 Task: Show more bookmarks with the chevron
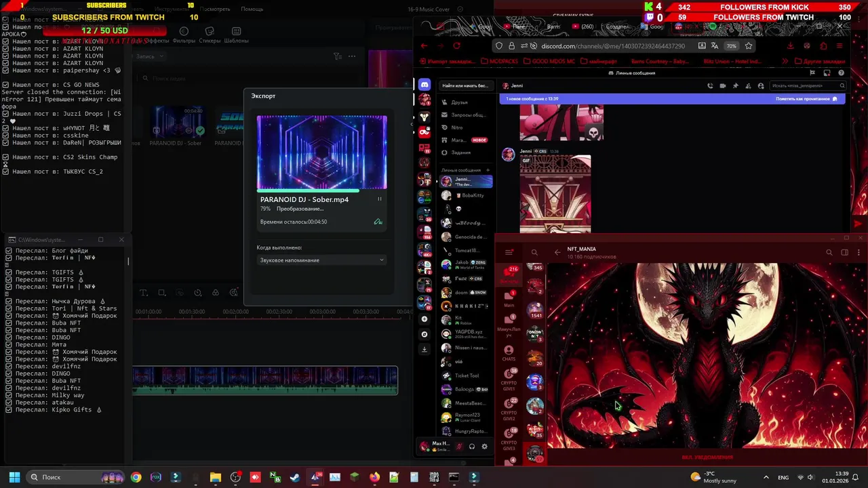[x=785, y=62]
